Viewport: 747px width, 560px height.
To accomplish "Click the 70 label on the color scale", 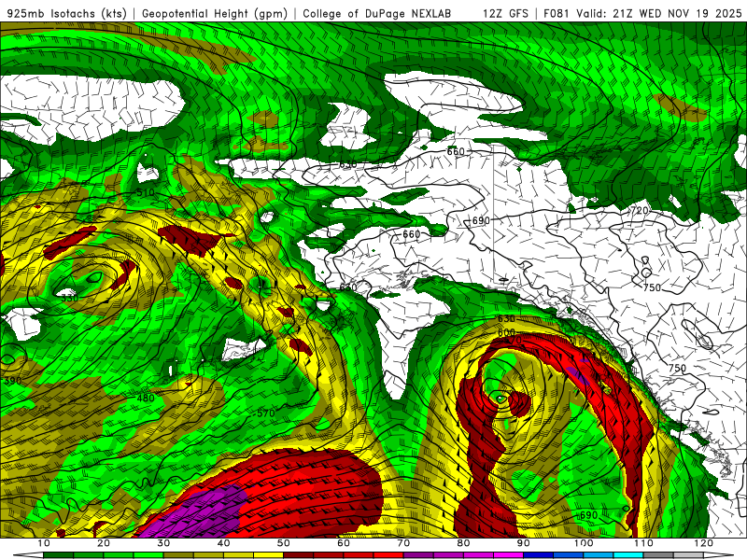I will tap(403, 543).
